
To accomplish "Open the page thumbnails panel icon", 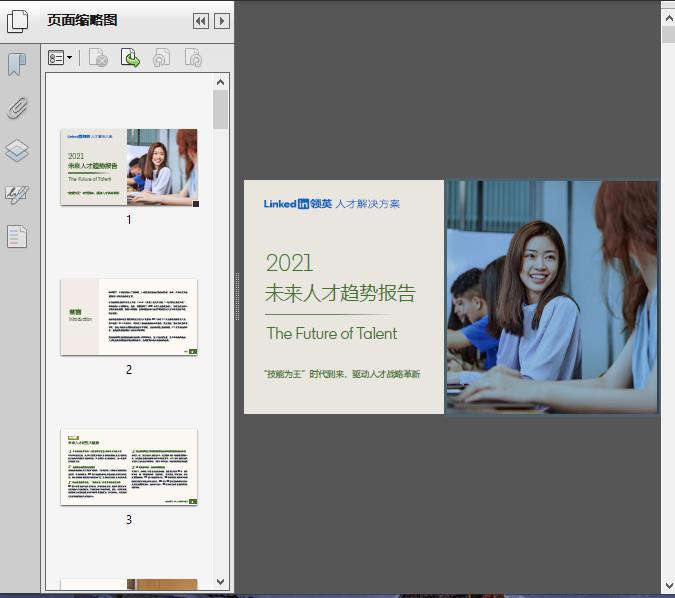I will 17,21.
